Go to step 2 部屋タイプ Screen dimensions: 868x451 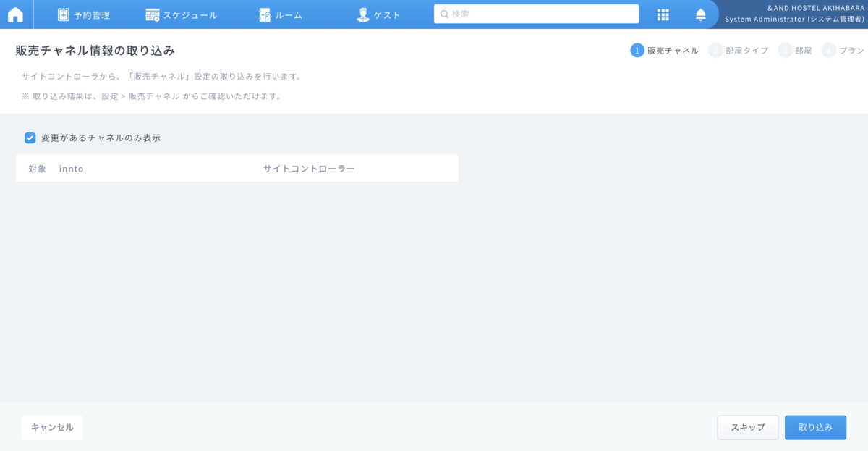[739, 51]
